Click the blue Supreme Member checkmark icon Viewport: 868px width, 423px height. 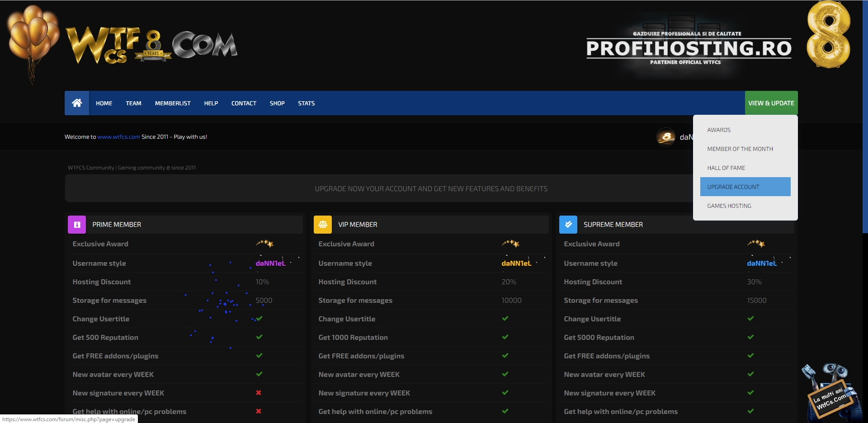click(568, 225)
